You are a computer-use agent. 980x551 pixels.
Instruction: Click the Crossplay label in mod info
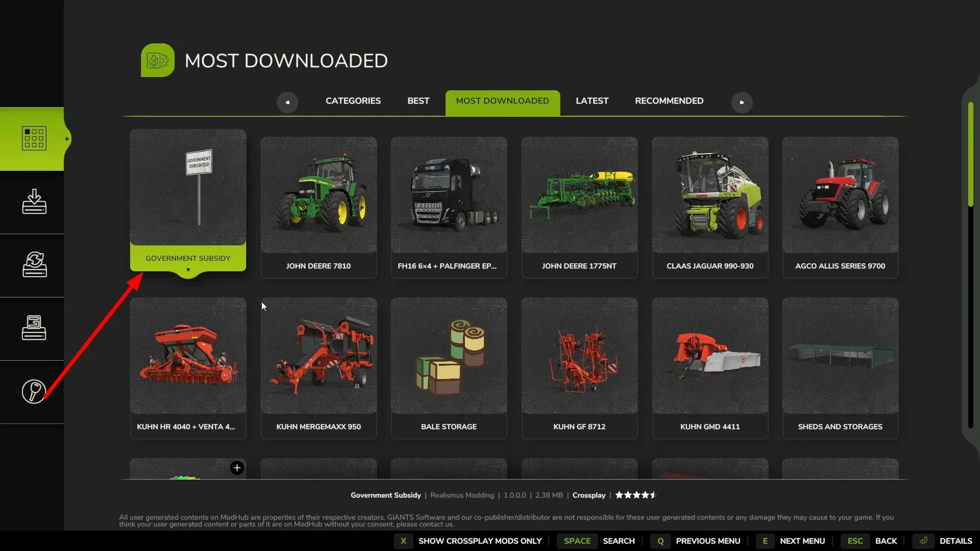pos(589,495)
